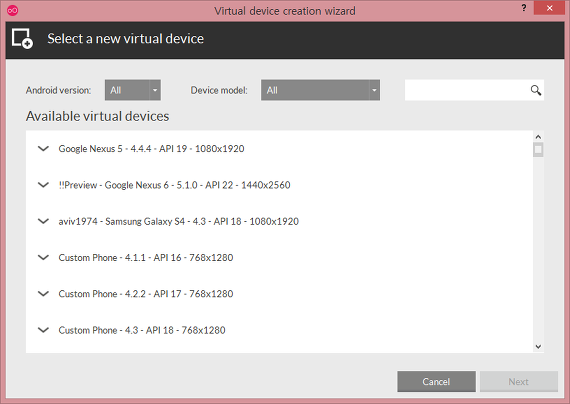Click the Next button

(519, 381)
